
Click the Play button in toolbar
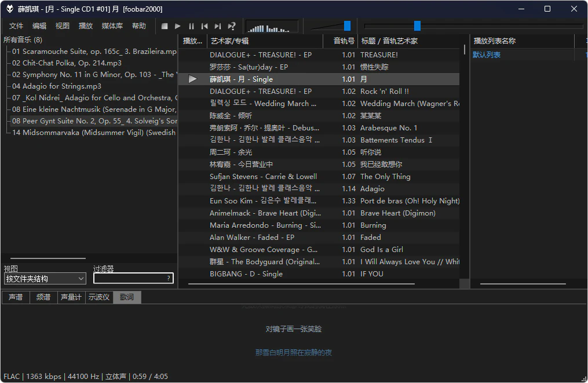(x=178, y=26)
